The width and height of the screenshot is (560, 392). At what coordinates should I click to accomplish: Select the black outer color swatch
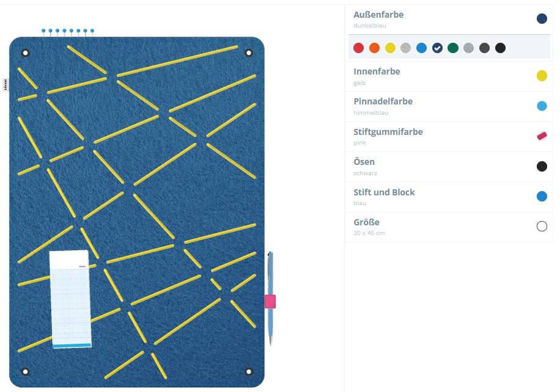[500, 48]
